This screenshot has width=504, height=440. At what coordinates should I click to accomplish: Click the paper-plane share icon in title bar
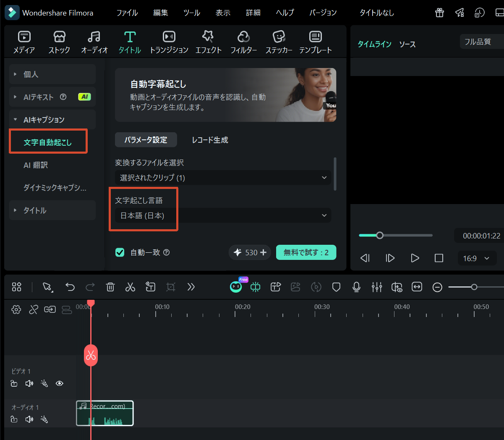point(460,13)
